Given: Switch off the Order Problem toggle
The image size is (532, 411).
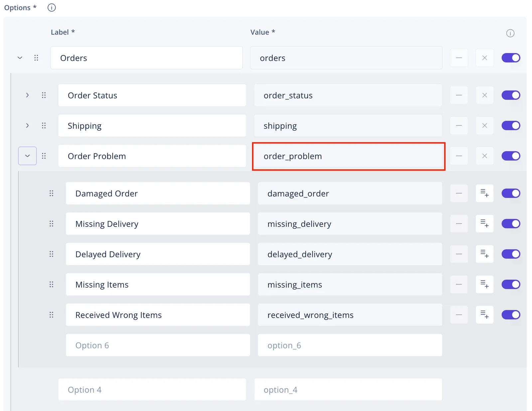Looking at the screenshot, I should click(x=511, y=156).
